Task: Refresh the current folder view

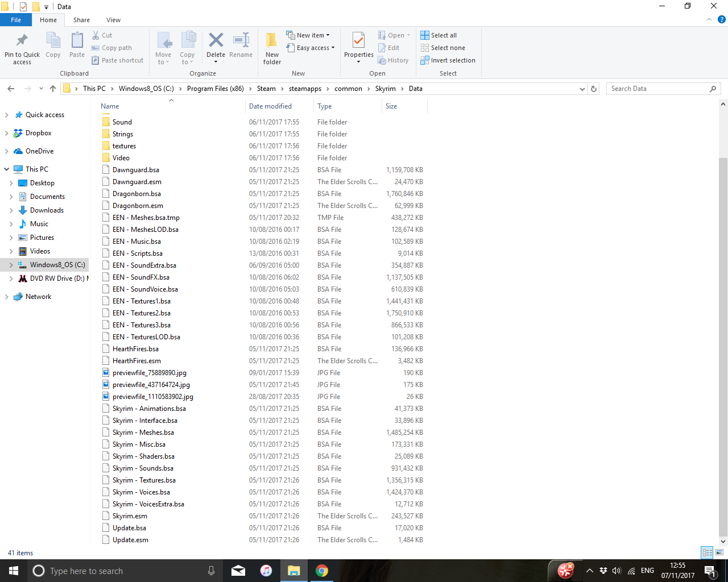Action: click(594, 89)
